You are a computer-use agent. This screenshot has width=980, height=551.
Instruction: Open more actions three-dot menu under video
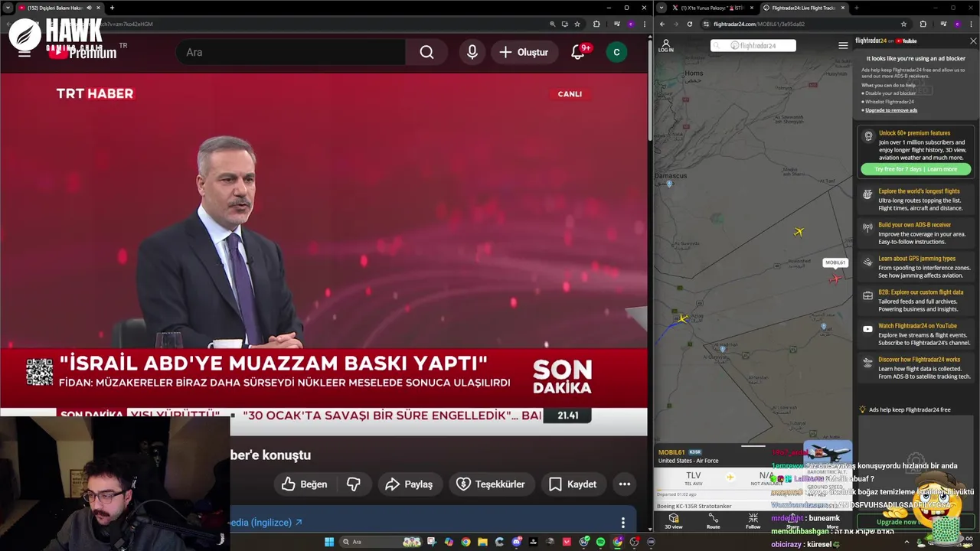(625, 484)
